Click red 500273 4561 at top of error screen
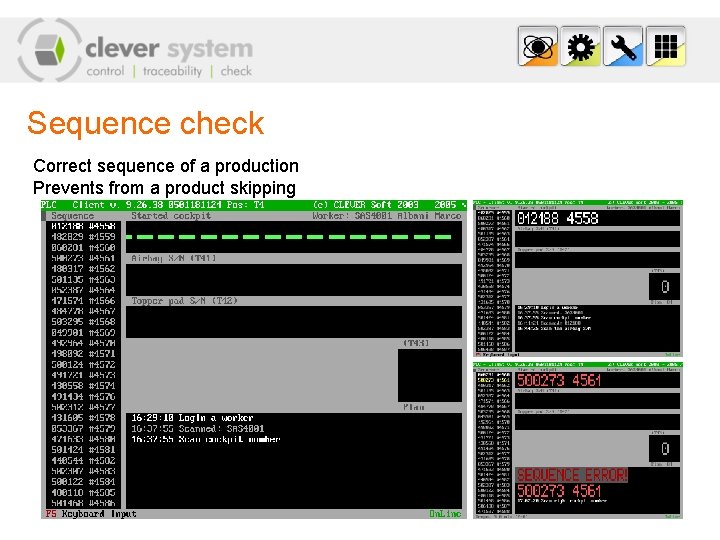The width and height of the screenshot is (720, 540). tap(559, 381)
